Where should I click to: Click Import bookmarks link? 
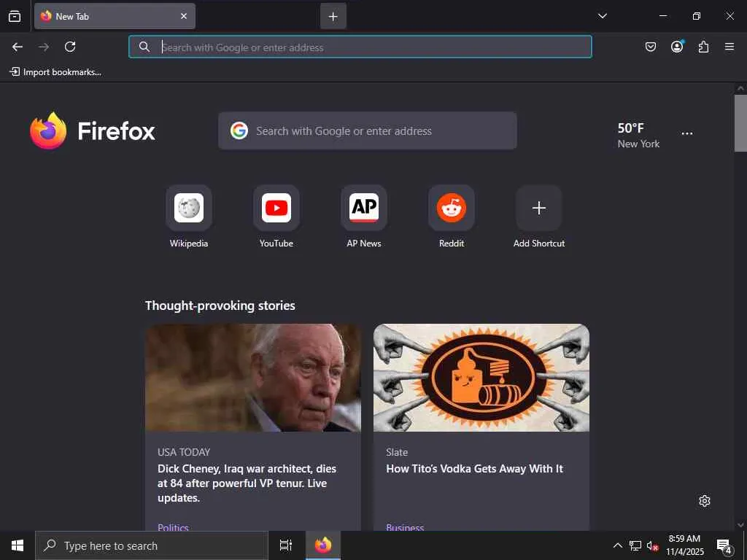point(55,72)
